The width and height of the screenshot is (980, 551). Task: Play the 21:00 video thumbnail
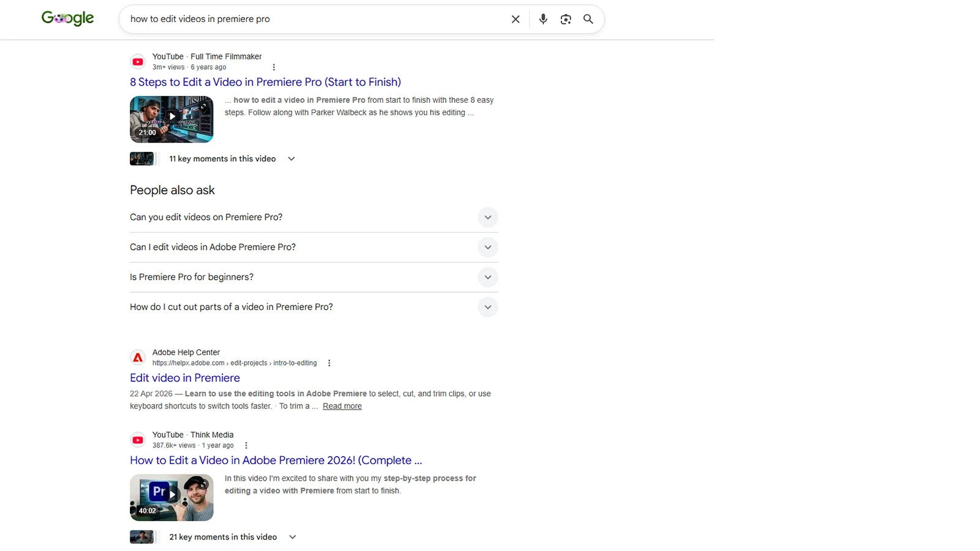tap(171, 119)
